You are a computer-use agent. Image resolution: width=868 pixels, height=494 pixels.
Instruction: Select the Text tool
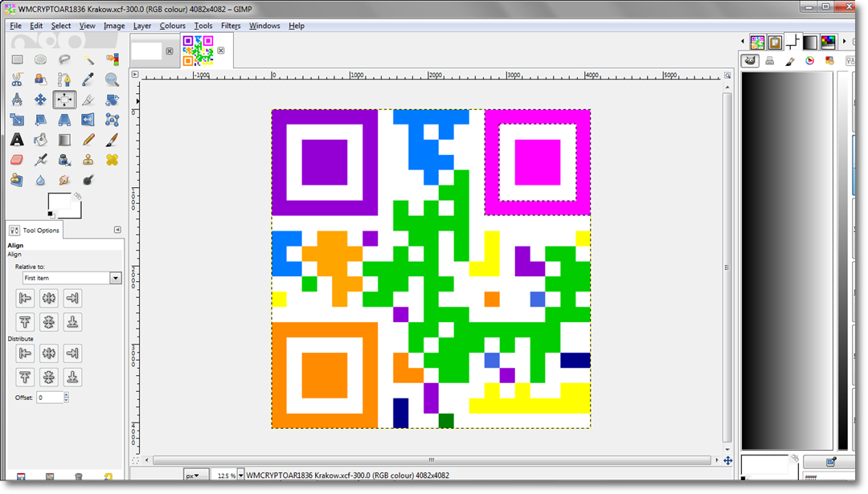17,140
